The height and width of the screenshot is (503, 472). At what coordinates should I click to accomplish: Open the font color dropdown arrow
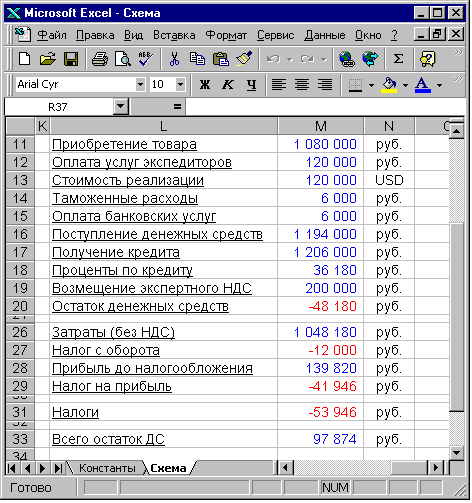click(439, 85)
